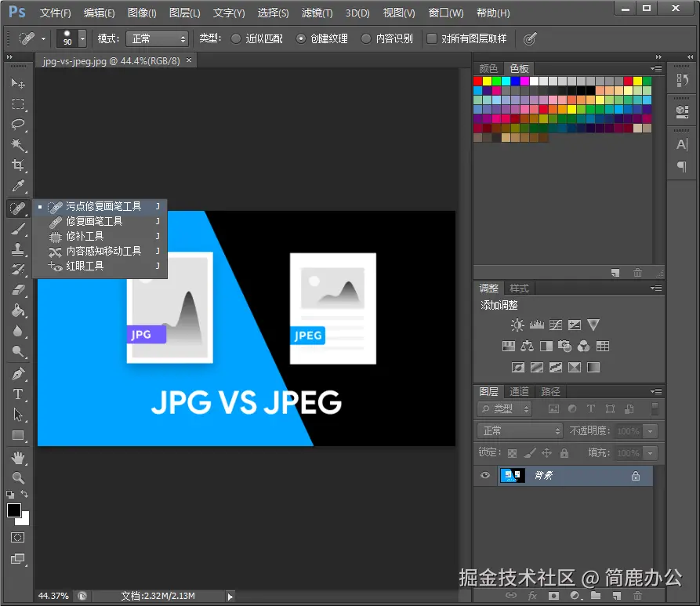The width and height of the screenshot is (700, 606).
Task: Select the Crop tool
Action: pyautogui.click(x=18, y=165)
